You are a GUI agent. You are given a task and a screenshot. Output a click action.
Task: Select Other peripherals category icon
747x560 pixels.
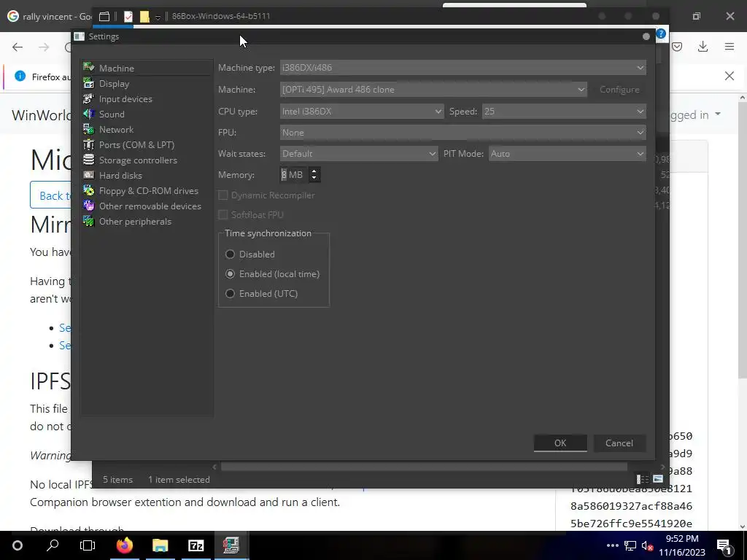(x=88, y=221)
